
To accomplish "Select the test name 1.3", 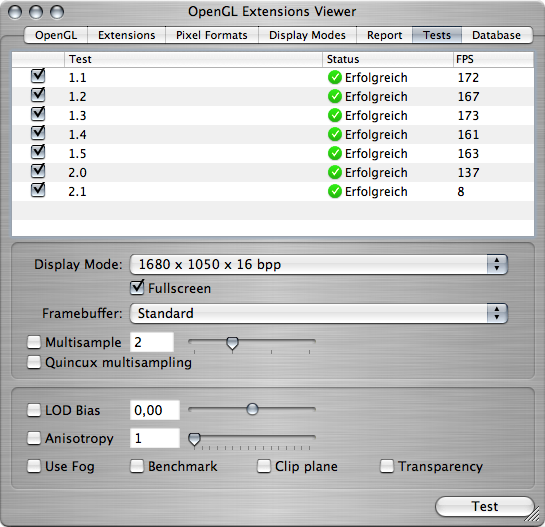I will coord(78,115).
